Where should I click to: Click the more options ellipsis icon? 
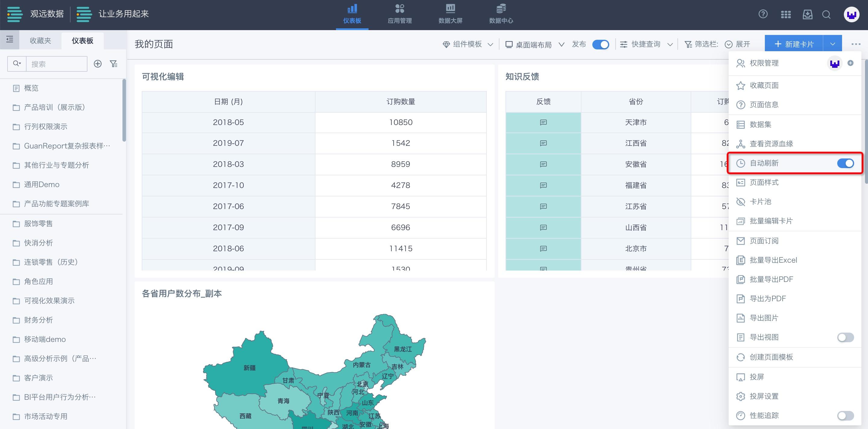(x=856, y=44)
